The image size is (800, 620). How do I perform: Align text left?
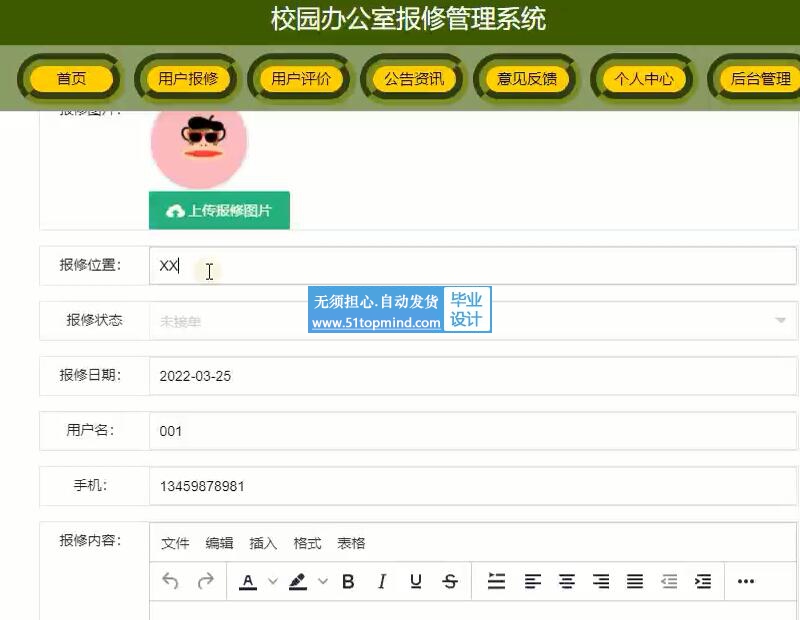coord(533,581)
